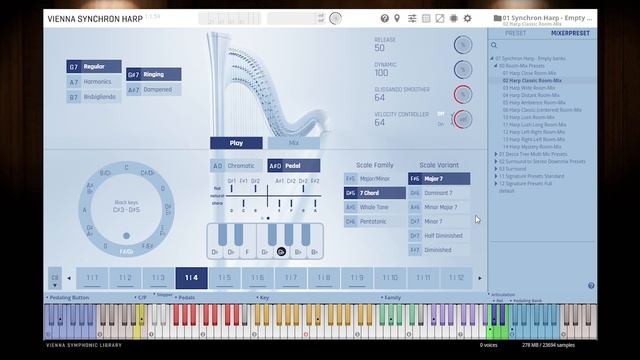Expand Pedaling Button keyboard label
This screenshot has height=360, width=640.
(x=68, y=298)
